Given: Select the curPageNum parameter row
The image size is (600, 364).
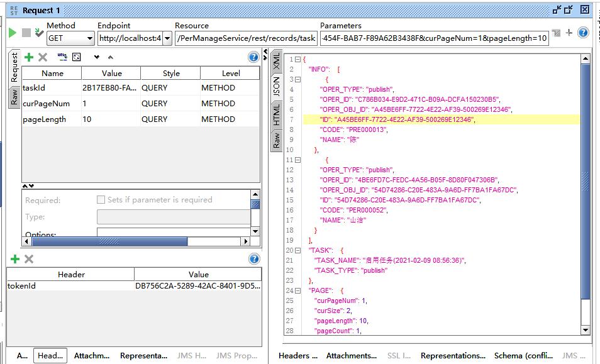Looking at the screenshot, I should pyautogui.click(x=141, y=103).
